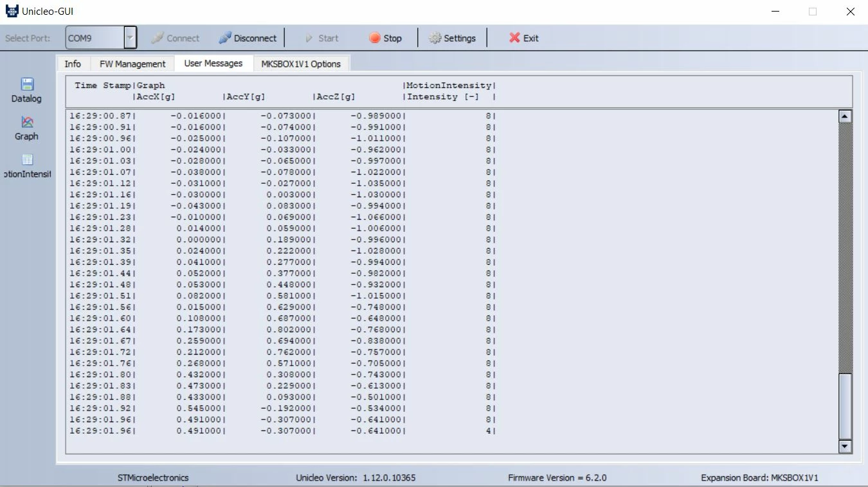Click the timestamp '16:29:01.64'
The height and width of the screenshot is (487, 868).
click(100, 330)
